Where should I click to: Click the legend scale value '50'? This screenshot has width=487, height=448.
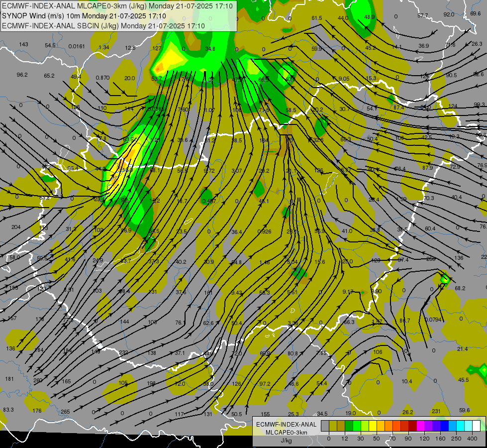tap(377, 439)
